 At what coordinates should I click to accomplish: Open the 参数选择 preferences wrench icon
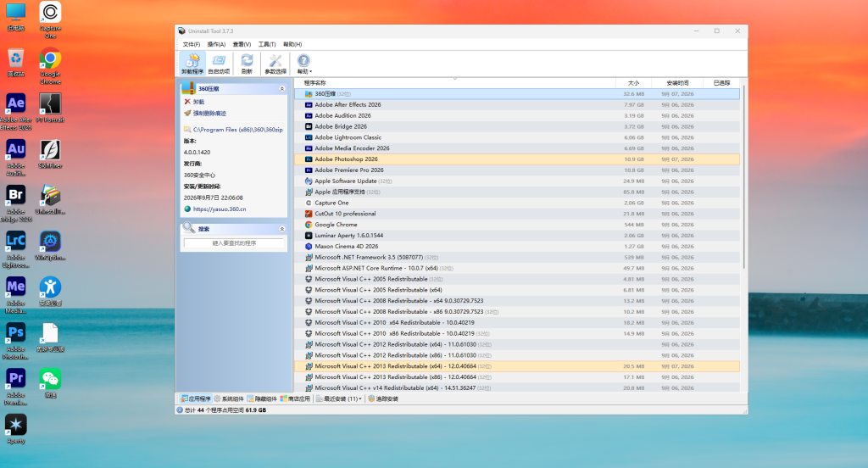[275, 64]
